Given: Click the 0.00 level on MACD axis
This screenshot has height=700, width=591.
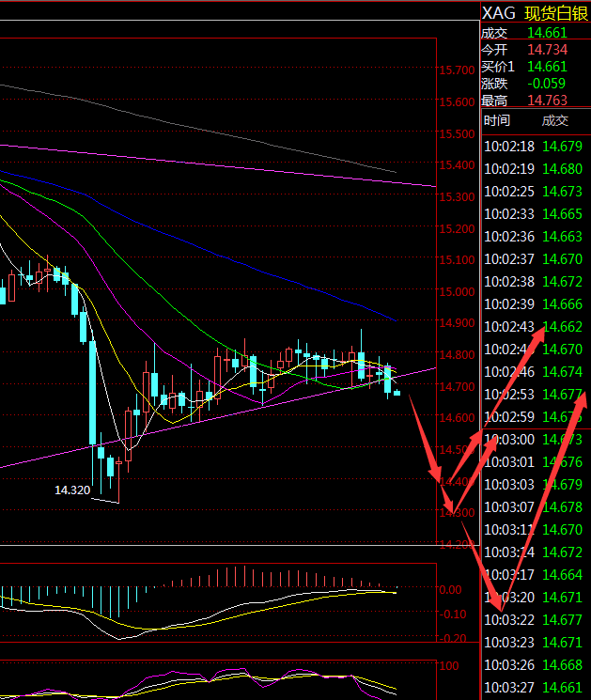Looking at the screenshot, I should pos(451,590).
